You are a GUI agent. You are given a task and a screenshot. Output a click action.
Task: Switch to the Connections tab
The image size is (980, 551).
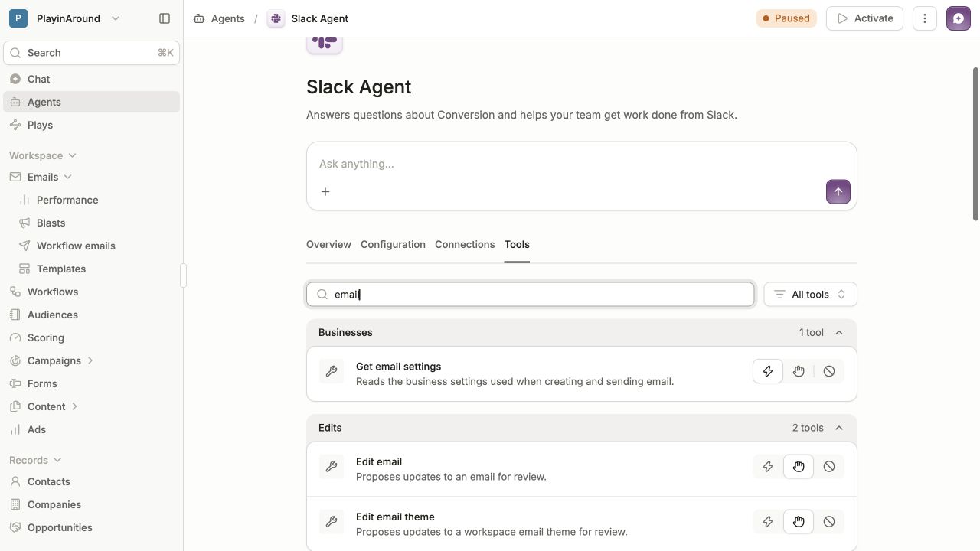[x=465, y=244]
